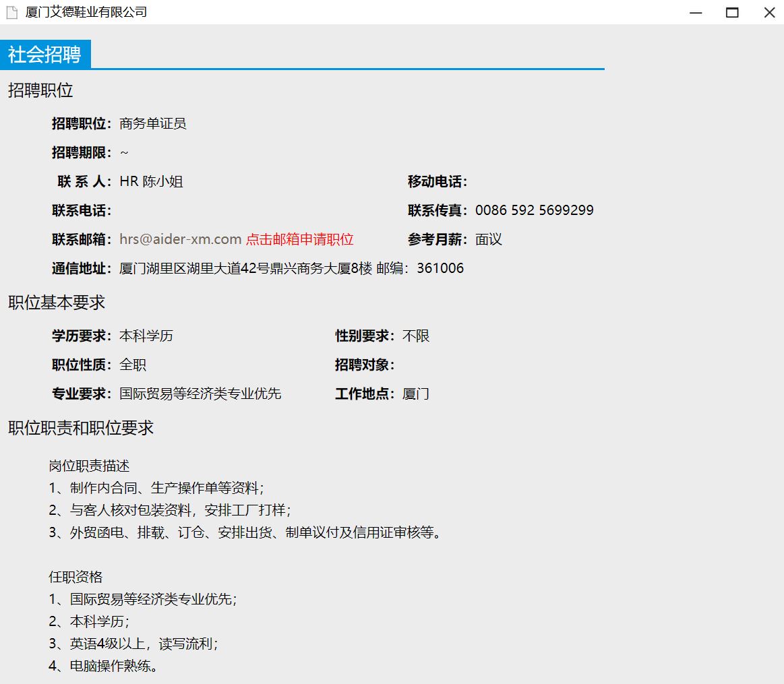Click the 英语4级以上 qualification line

pyautogui.click(x=133, y=644)
